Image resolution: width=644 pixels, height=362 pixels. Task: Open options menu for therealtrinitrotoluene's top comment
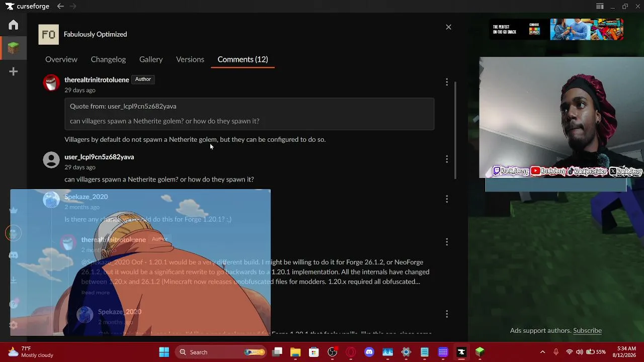pyautogui.click(x=447, y=82)
